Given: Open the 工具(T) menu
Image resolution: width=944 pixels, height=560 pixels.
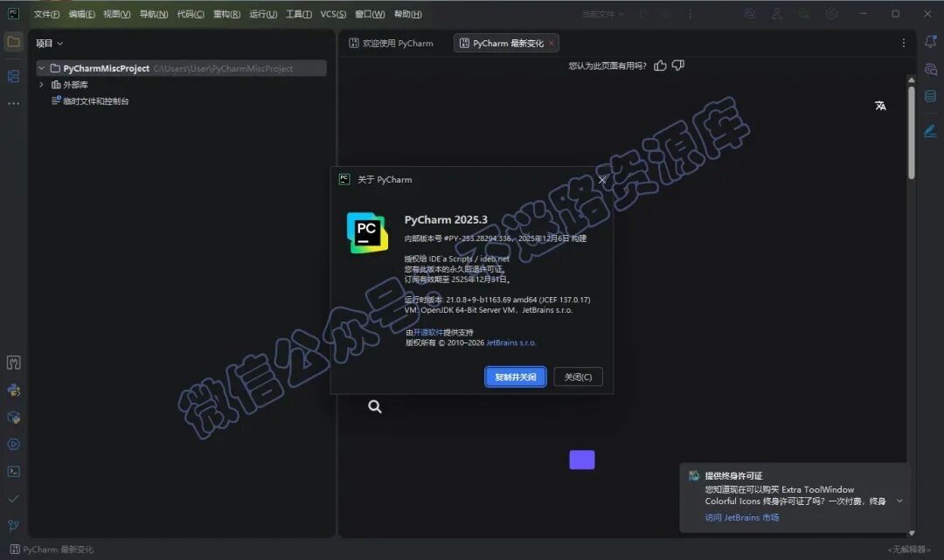Looking at the screenshot, I should [299, 14].
